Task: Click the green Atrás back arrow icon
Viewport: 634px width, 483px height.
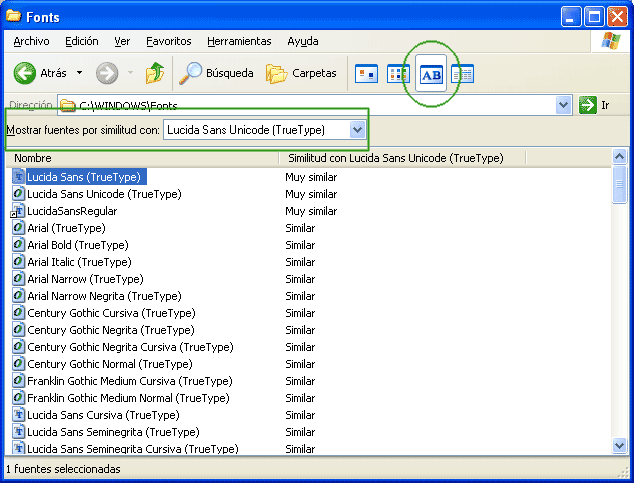Action: click(25, 73)
